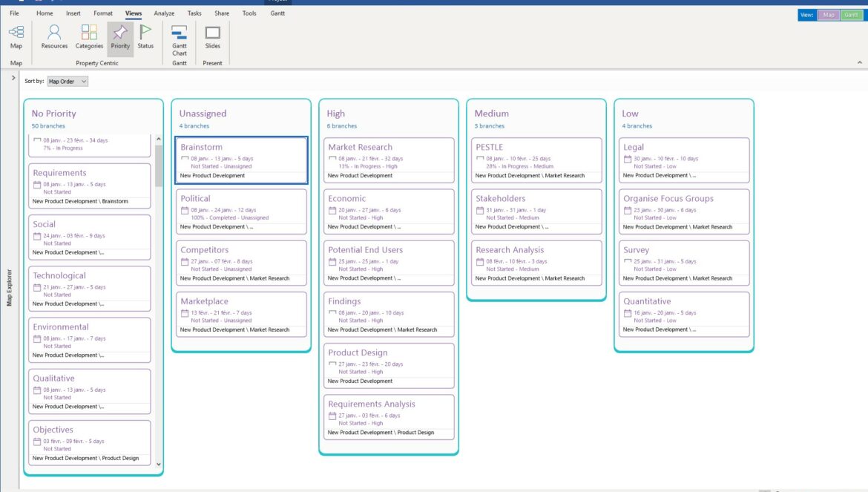Click calendar icon on Legal card
868x492 pixels.
pyautogui.click(x=628, y=159)
